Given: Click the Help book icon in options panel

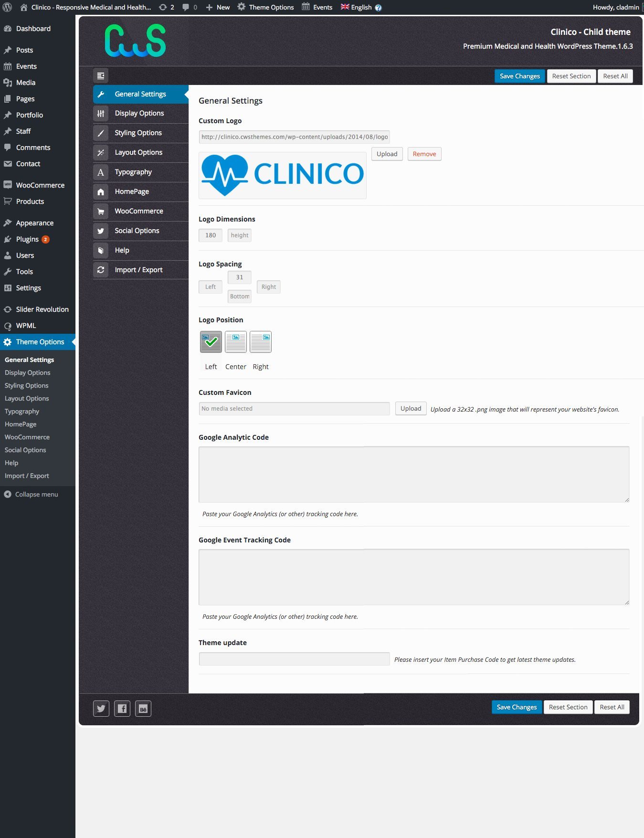Looking at the screenshot, I should pyautogui.click(x=101, y=250).
